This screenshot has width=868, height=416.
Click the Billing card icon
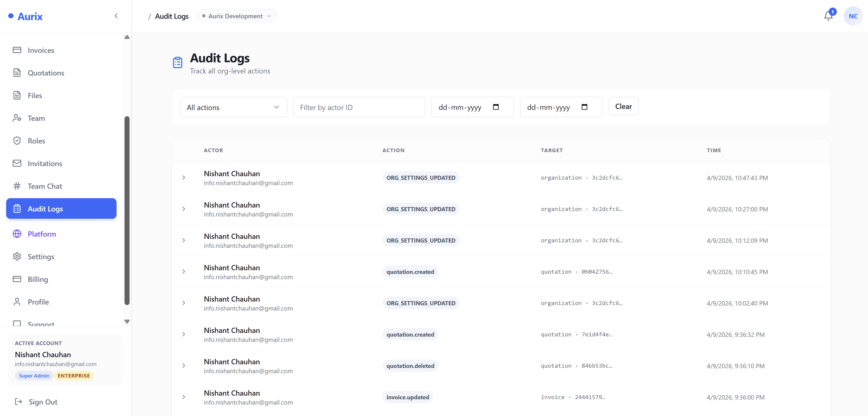pyautogui.click(x=17, y=279)
